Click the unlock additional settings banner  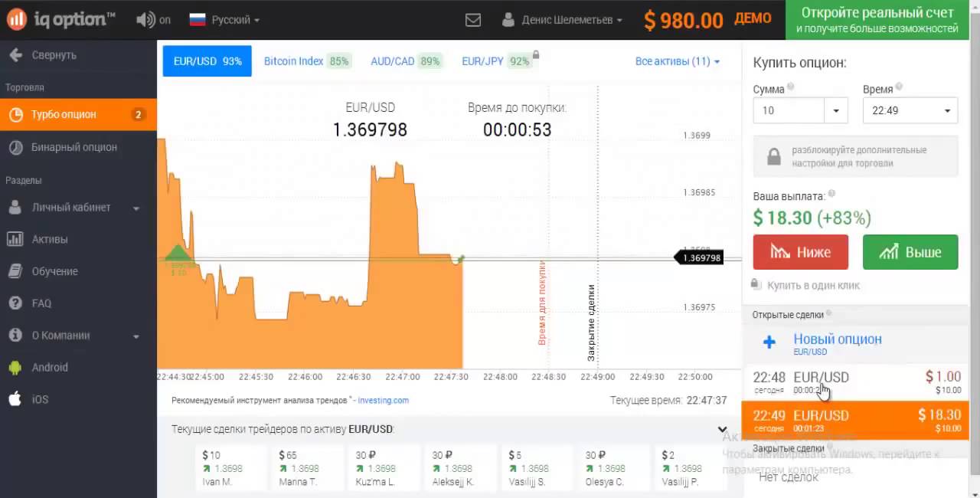coord(855,156)
